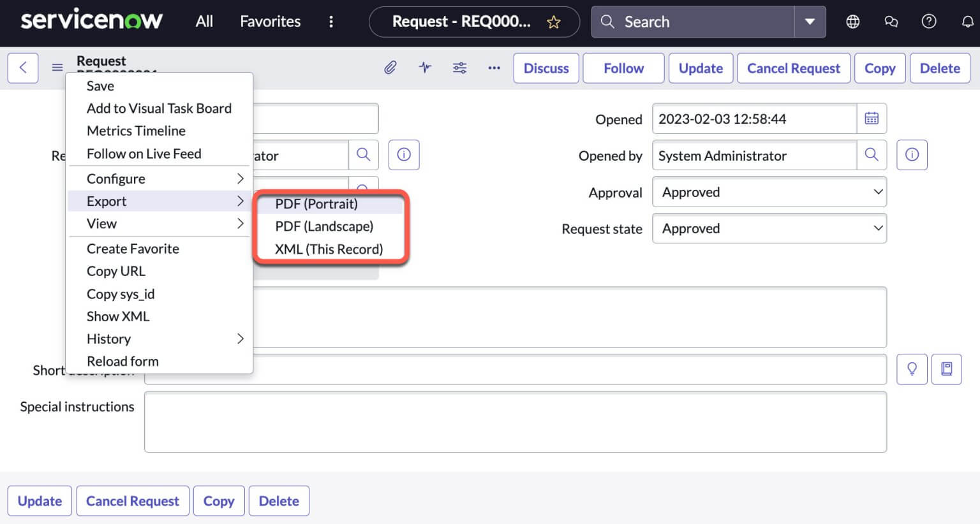980x524 pixels.
Task: Choose XML (This Record) export option
Action: point(329,249)
